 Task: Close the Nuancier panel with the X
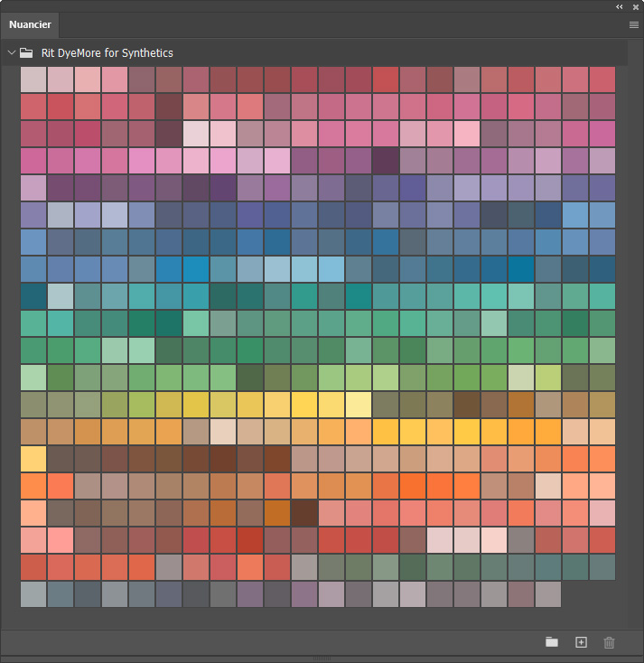(x=635, y=6)
